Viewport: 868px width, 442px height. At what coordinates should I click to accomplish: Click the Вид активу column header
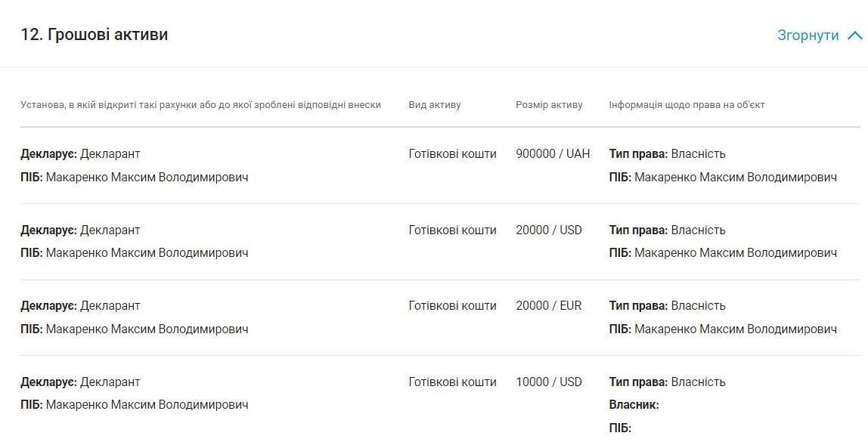435,104
